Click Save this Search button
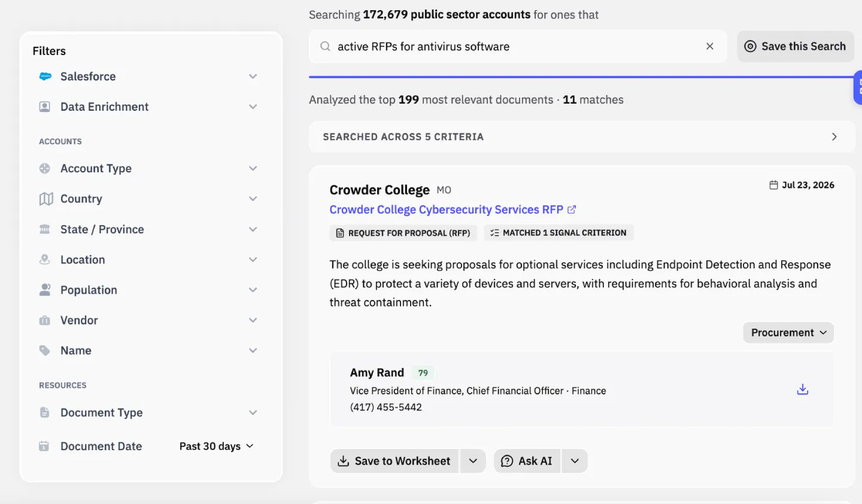Image resolution: width=862 pixels, height=504 pixels. coord(796,46)
